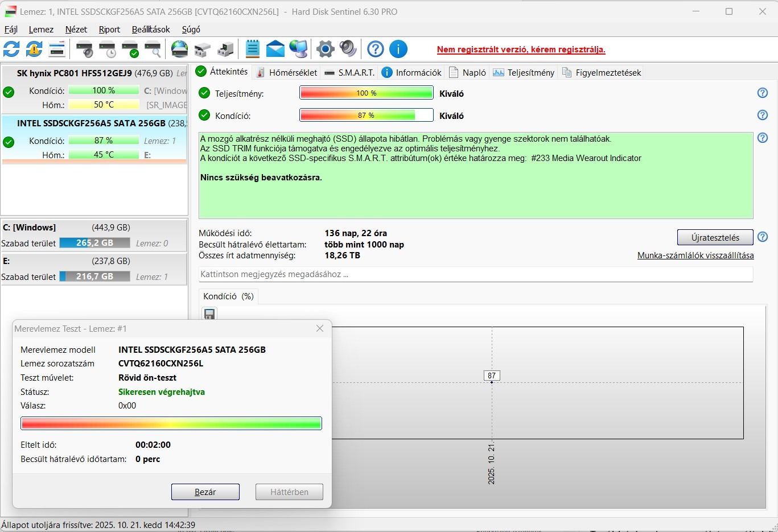Click Munka-számlálók visszaállítása link

pos(695,255)
